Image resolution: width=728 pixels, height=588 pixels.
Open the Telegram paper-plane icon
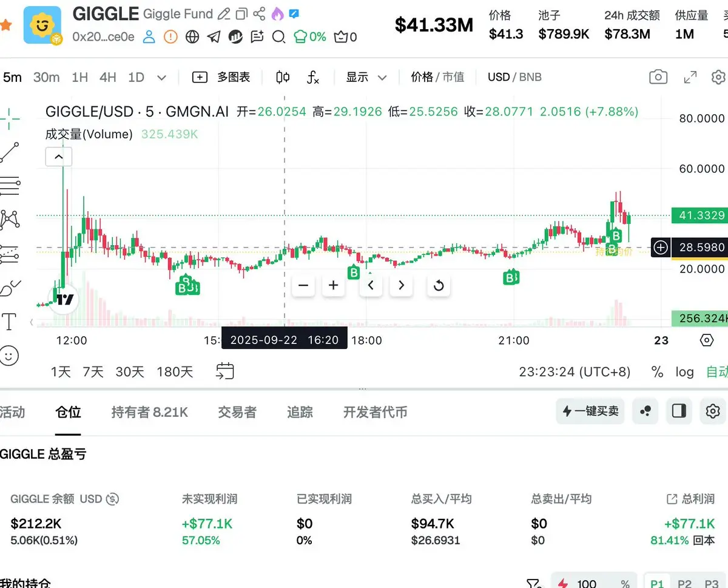click(214, 38)
